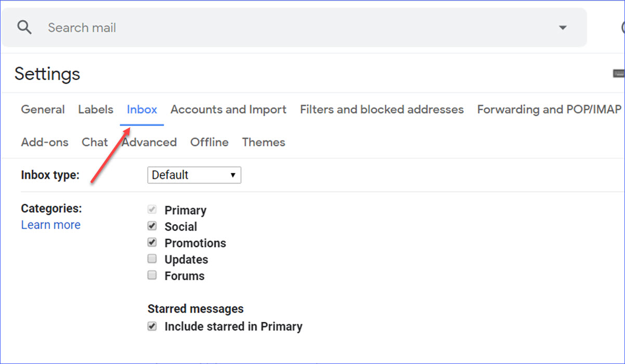Show search options dropdown arrow
Image resolution: width=625 pixels, height=364 pixels.
point(563,28)
